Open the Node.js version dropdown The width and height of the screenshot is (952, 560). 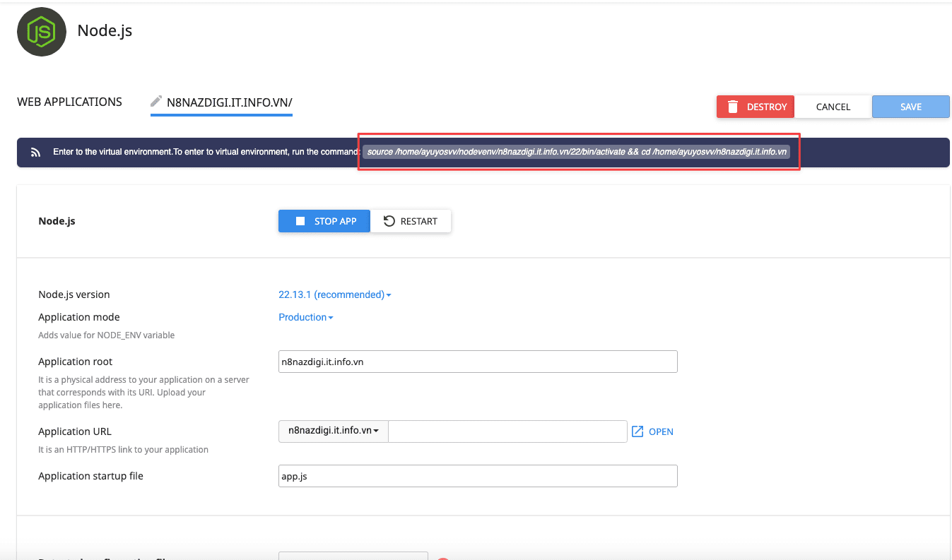[x=334, y=294]
